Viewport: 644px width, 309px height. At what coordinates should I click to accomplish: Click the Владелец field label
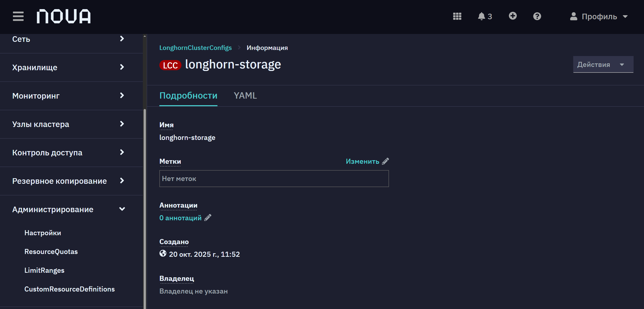point(177,278)
